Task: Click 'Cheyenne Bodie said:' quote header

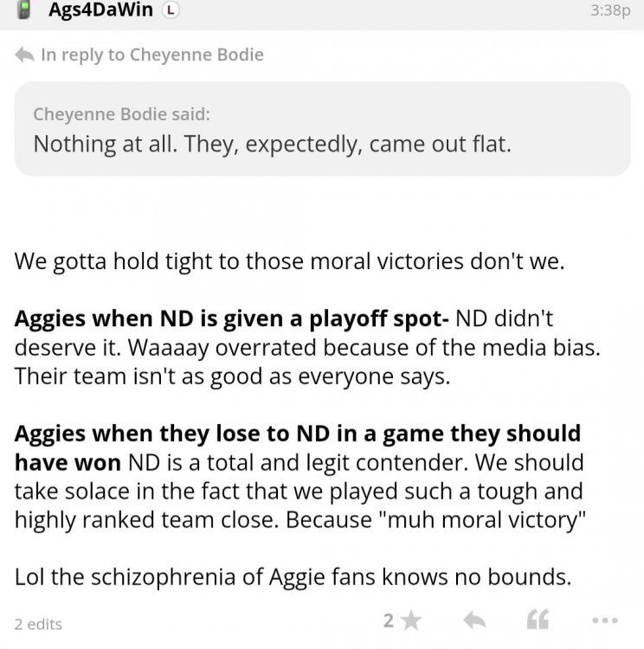Action: point(121,114)
